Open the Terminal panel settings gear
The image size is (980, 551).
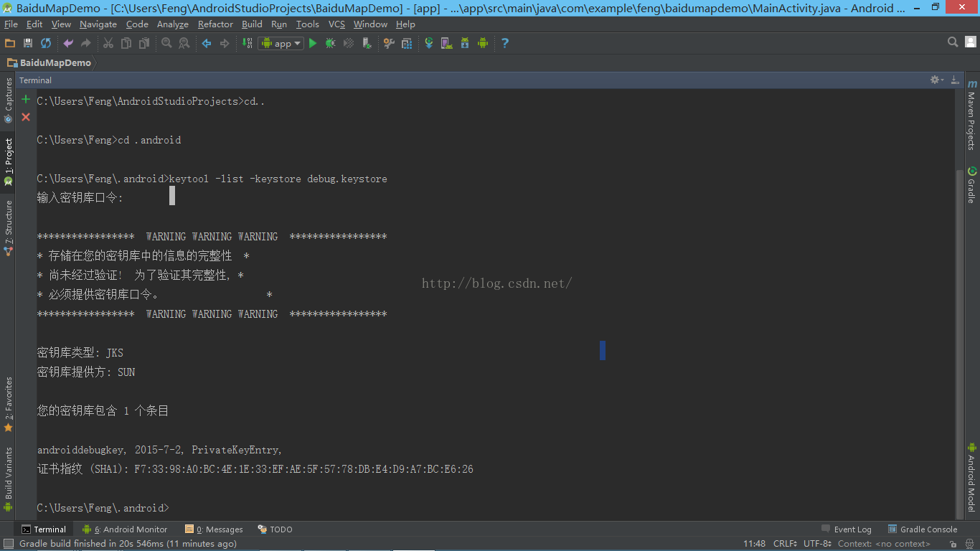(x=937, y=80)
